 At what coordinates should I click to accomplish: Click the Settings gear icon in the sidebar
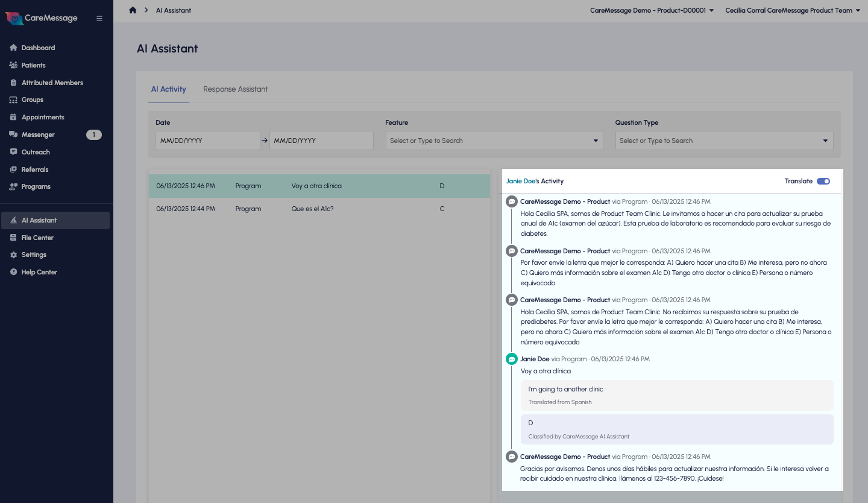coord(13,255)
